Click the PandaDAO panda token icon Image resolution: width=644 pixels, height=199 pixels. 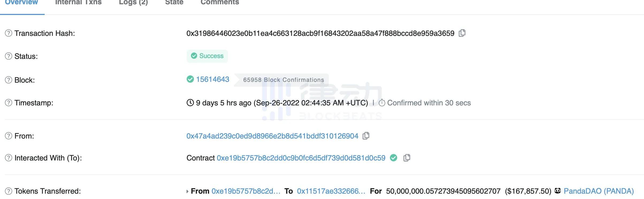[x=558, y=191]
